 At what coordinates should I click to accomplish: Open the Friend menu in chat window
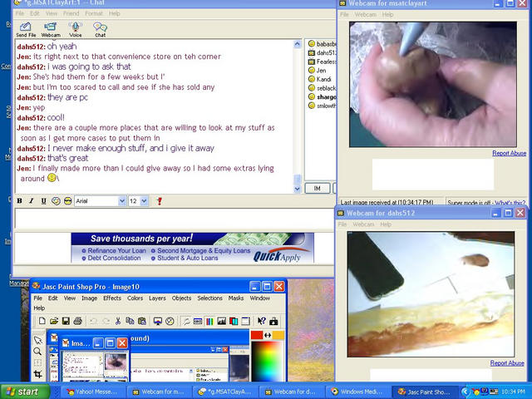click(x=71, y=13)
